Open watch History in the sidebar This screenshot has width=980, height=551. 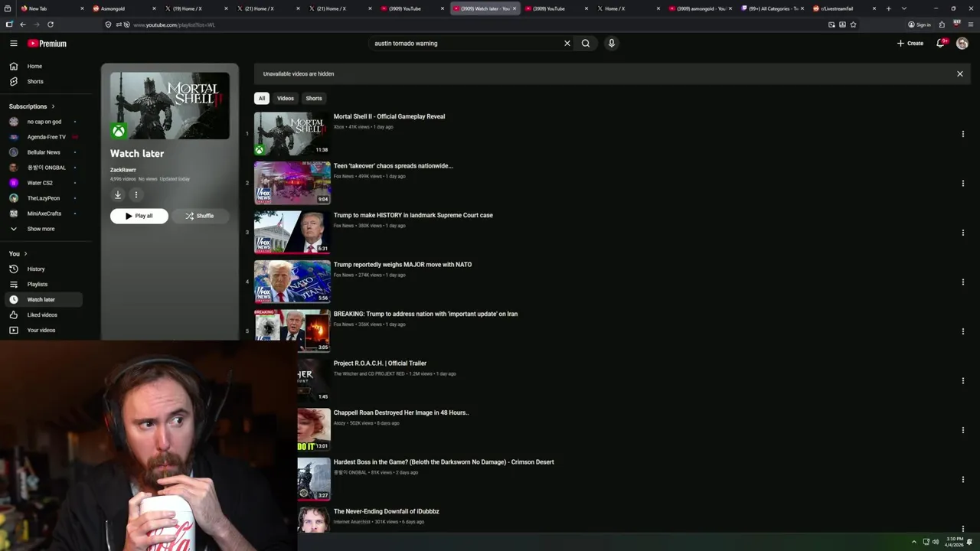[x=44, y=269]
